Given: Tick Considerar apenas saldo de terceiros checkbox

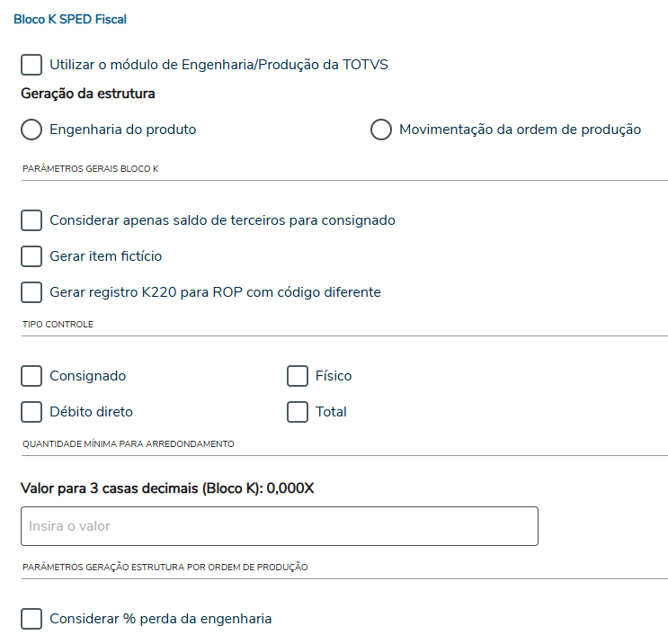Looking at the screenshot, I should 31,220.
